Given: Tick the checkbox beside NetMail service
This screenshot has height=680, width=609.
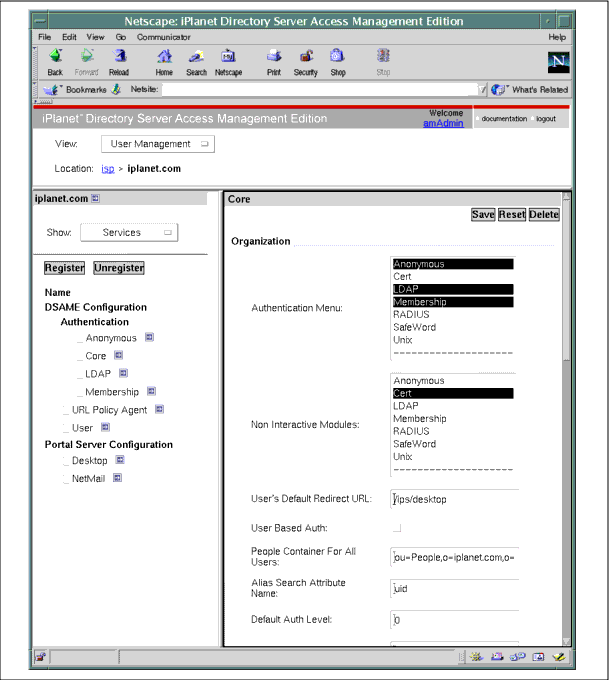Looking at the screenshot, I should tap(66, 479).
